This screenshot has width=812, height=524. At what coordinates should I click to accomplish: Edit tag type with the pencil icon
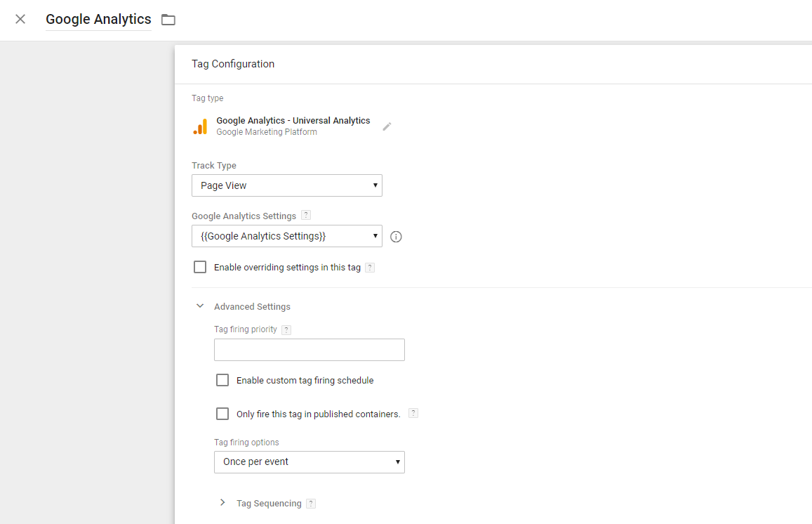click(x=387, y=126)
